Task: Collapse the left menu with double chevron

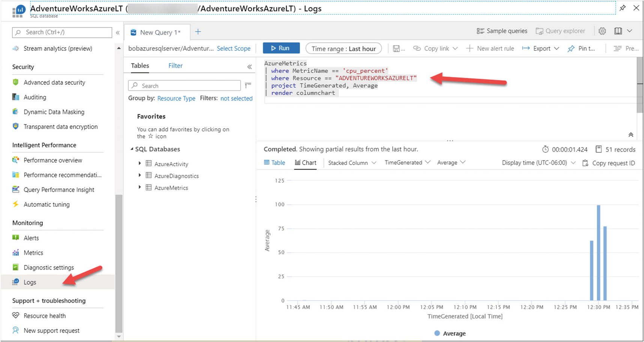Action: [x=118, y=33]
